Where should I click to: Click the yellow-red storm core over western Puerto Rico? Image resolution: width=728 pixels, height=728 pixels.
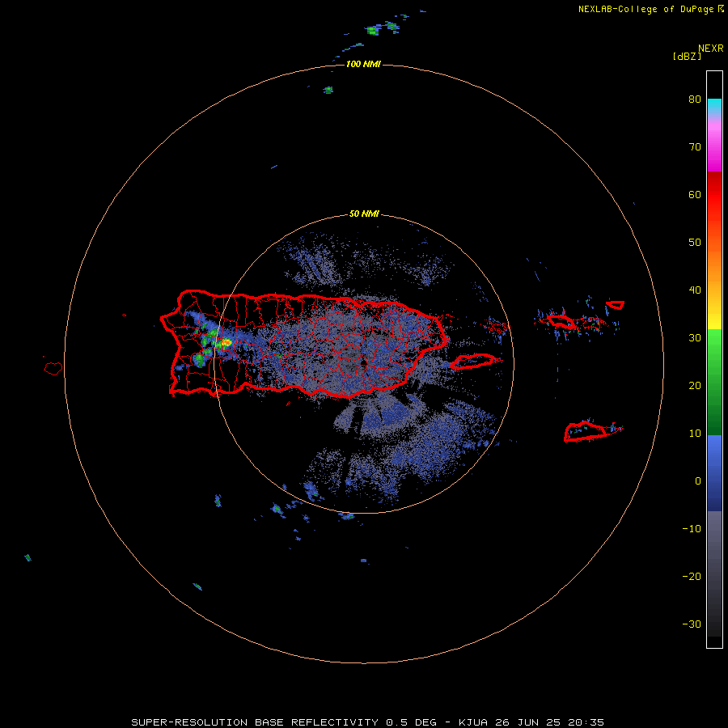(225, 344)
